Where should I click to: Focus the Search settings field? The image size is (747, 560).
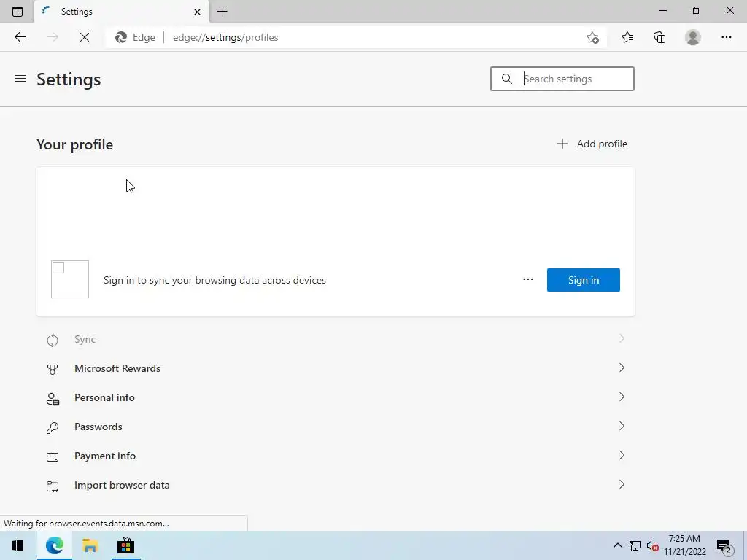click(562, 79)
